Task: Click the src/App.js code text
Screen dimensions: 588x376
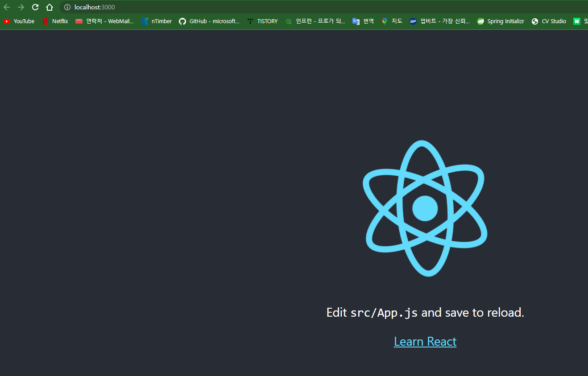Action: click(x=384, y=313)
